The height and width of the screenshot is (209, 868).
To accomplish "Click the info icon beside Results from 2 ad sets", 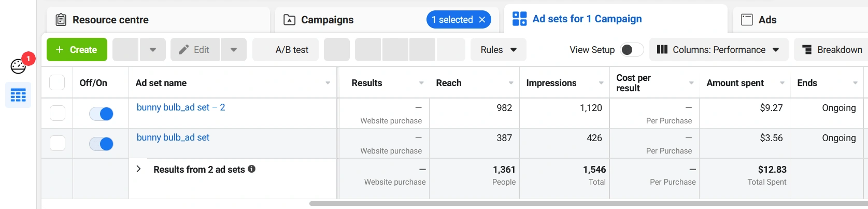I will click(x=252, y=169).
